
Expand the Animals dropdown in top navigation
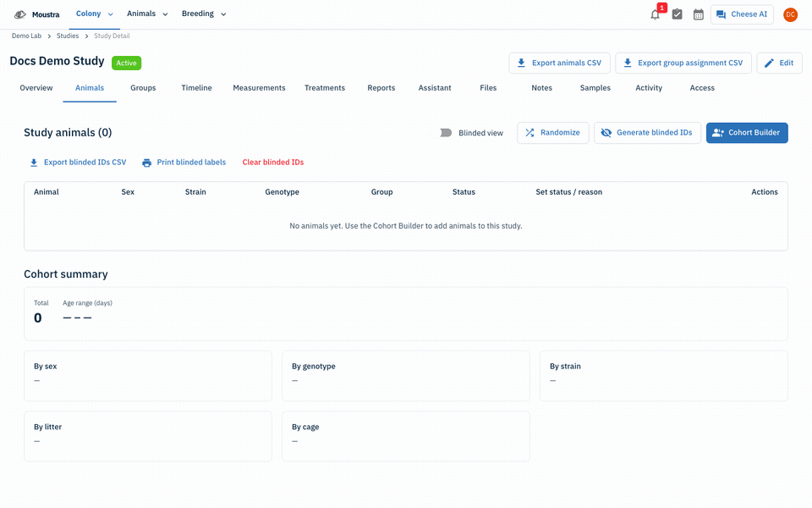pyautogui.click(x=147, y=14)
